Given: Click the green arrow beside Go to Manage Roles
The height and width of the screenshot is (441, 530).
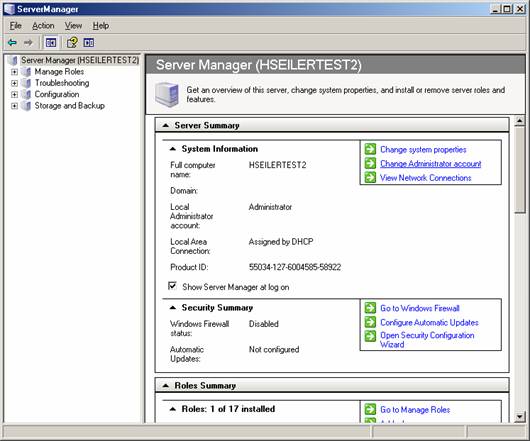Looking at the screenshot, I should click(370, 409).
